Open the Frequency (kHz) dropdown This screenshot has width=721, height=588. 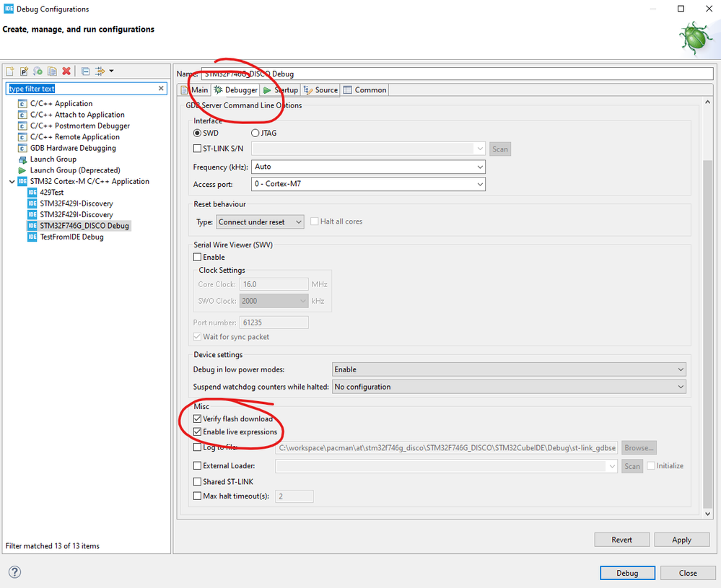[368, 167]
